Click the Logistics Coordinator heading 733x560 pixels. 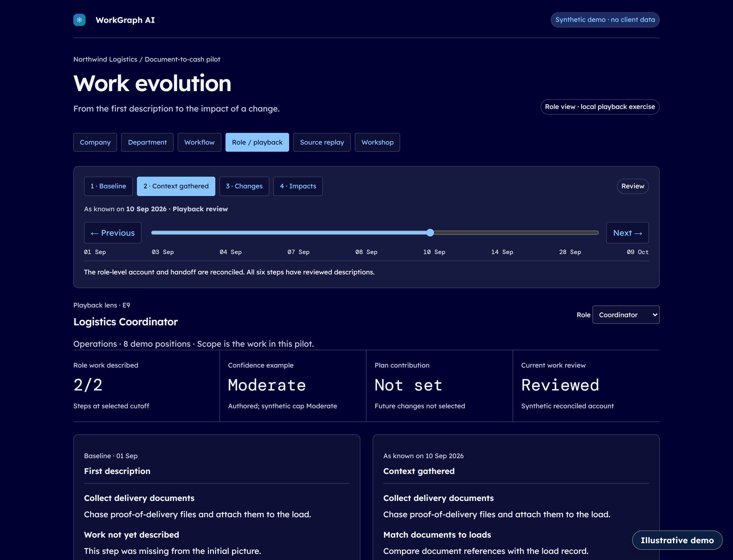(x=125, y=322)
